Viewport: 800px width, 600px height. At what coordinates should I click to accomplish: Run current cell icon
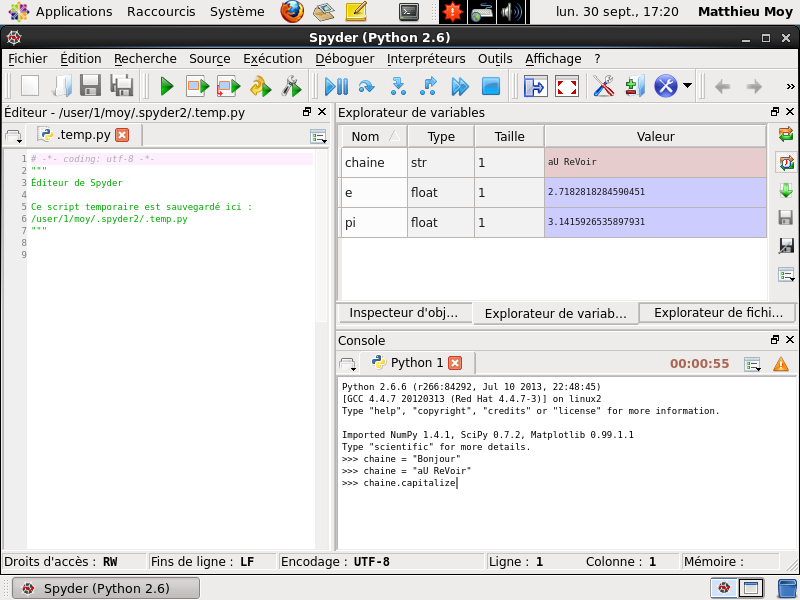click(197, 86)
